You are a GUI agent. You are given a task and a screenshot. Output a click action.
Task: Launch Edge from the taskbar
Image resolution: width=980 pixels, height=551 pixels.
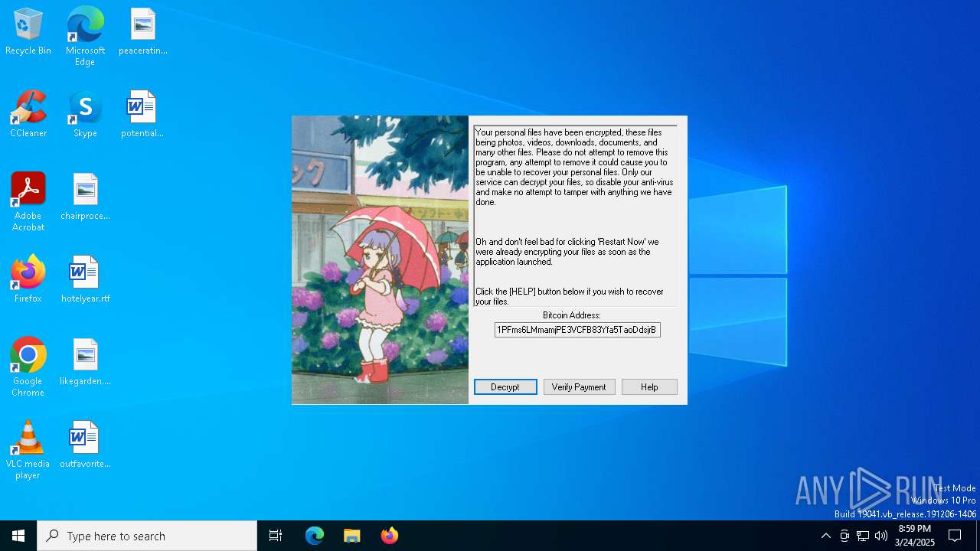[315, 536]
